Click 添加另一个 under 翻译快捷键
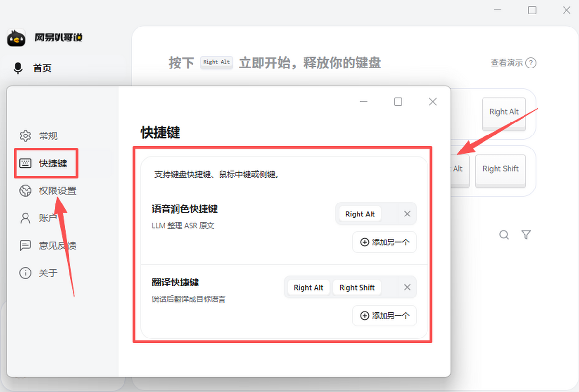Screen dimensions: 579x392 385,316
